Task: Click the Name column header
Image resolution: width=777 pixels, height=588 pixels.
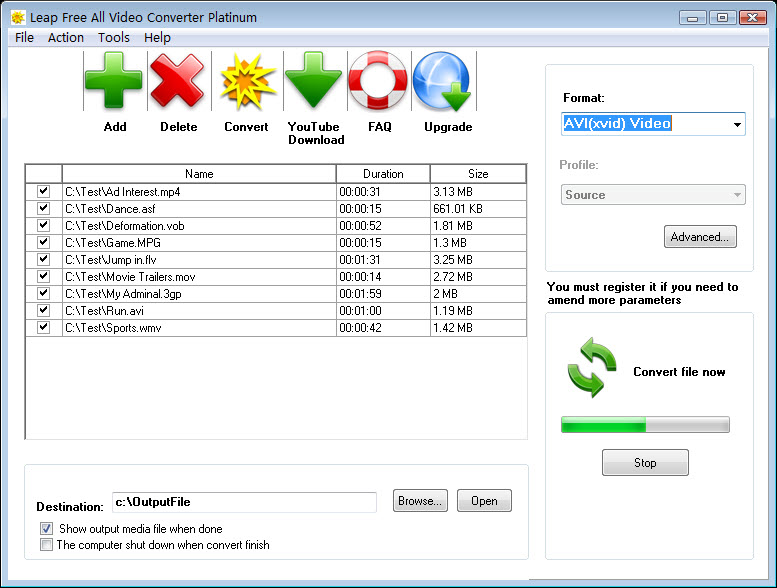Action: 199,174
